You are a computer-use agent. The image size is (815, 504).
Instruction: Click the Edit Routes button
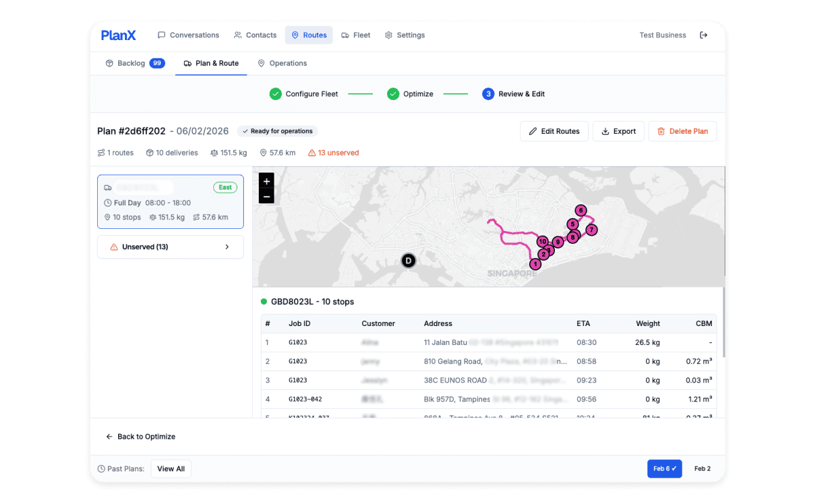point(554,131)
